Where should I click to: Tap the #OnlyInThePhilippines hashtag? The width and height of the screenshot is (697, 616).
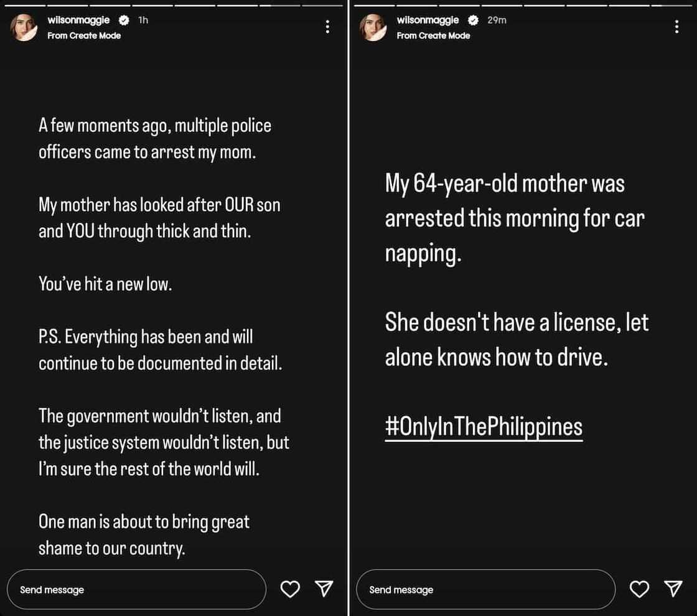[x=484, y=427]
